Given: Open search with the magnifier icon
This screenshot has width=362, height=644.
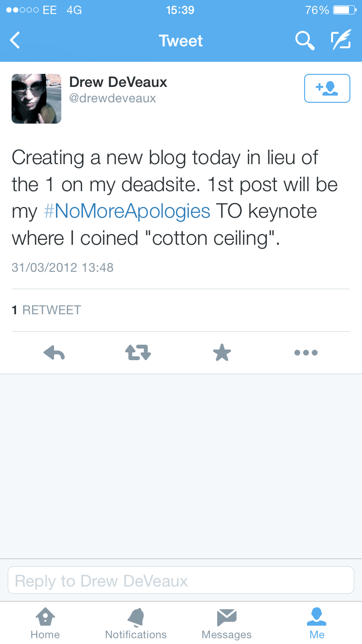Looking at the screenshot, I should 305,41.
